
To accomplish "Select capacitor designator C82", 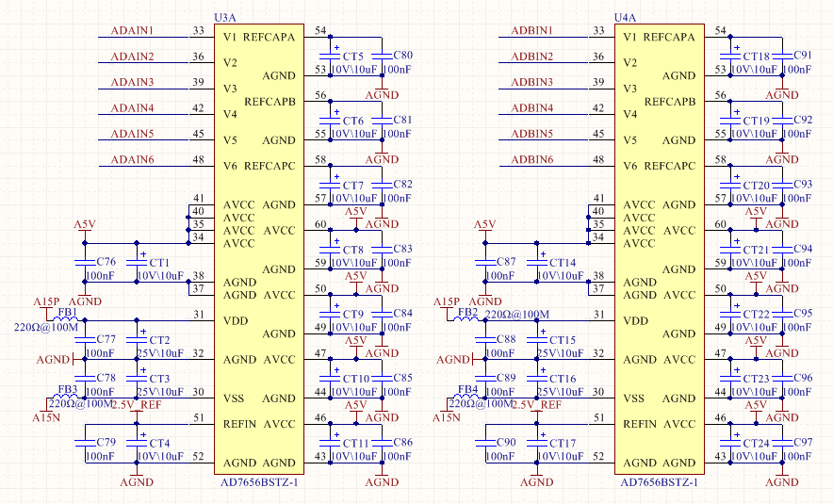I will pyautogui.click(x=402, y=184).
